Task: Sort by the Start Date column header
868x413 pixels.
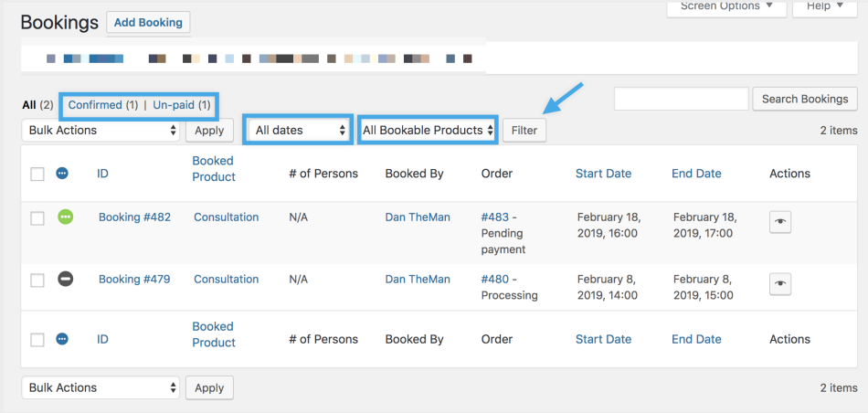Action: tap(603, 173)
